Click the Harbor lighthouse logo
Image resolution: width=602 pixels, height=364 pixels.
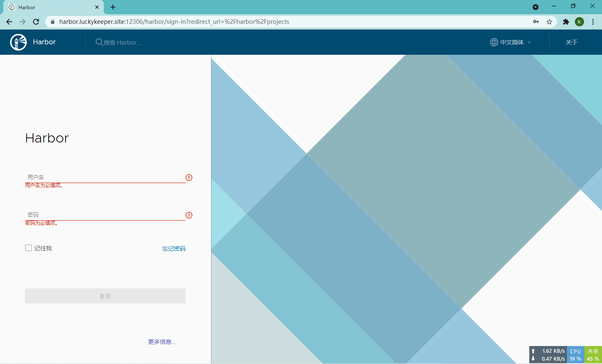pyautogui.click(x=18, y=42)
